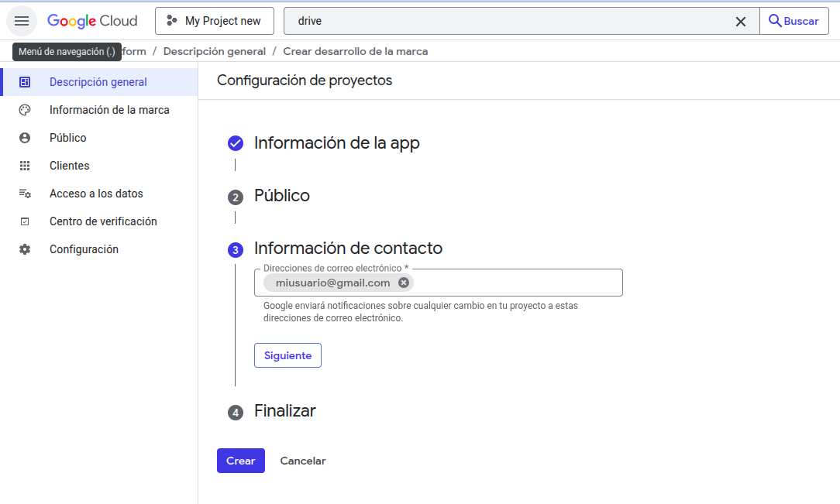The image size is (840, 504).
Task: Remove the miusuario@gmail.com email chip
Action: point(404,283)
